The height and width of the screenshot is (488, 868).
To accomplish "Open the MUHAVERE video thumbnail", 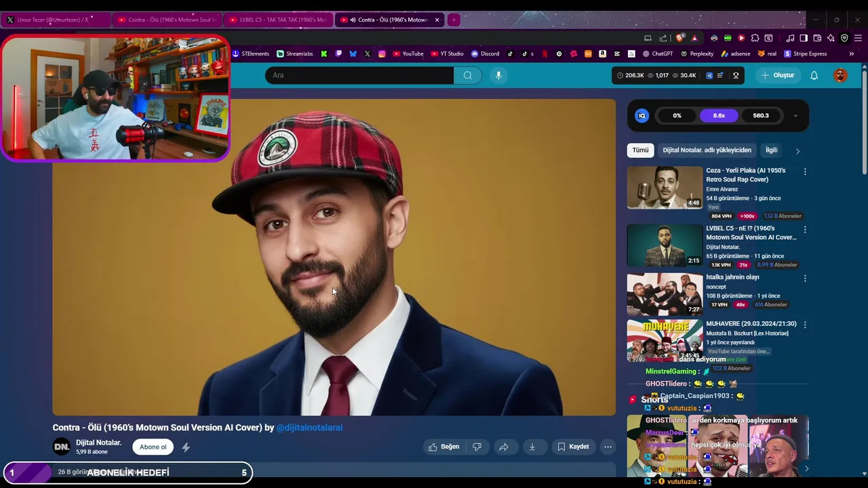I will pos(665,341).
